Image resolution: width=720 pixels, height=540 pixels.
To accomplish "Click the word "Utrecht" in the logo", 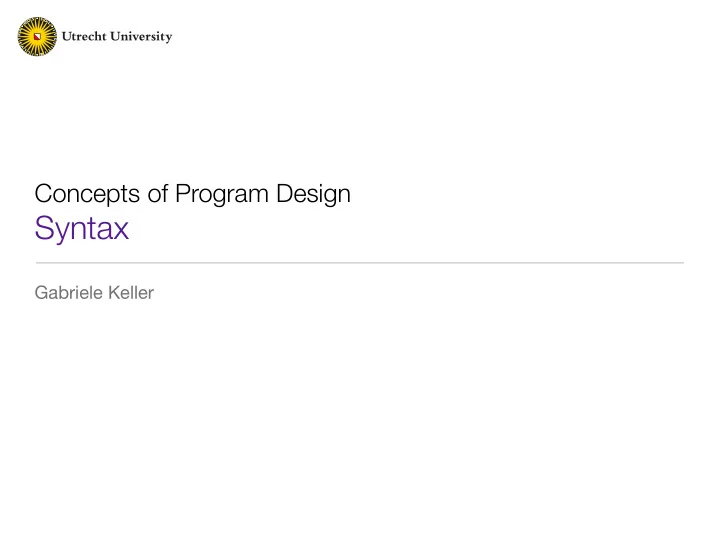I will 84,36.
